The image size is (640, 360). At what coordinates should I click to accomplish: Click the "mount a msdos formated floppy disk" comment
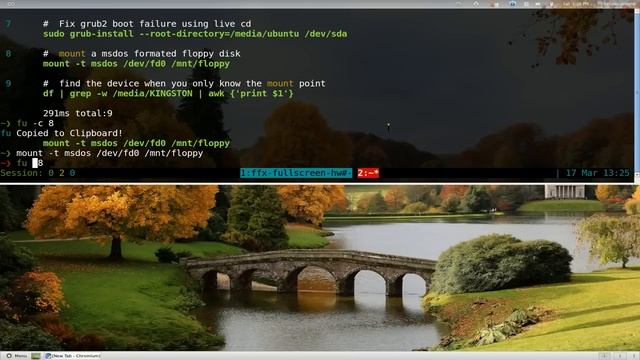(x=142, y=53)
